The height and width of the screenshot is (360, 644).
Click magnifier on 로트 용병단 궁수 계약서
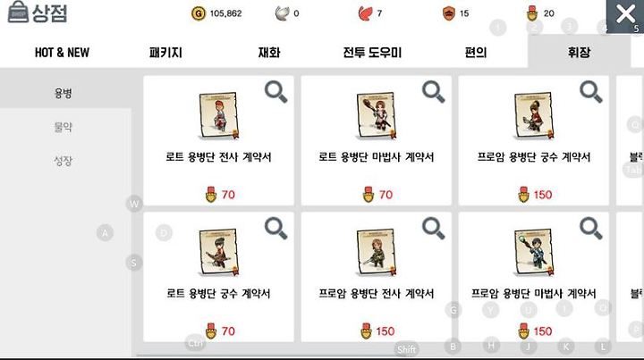(276, 229)
